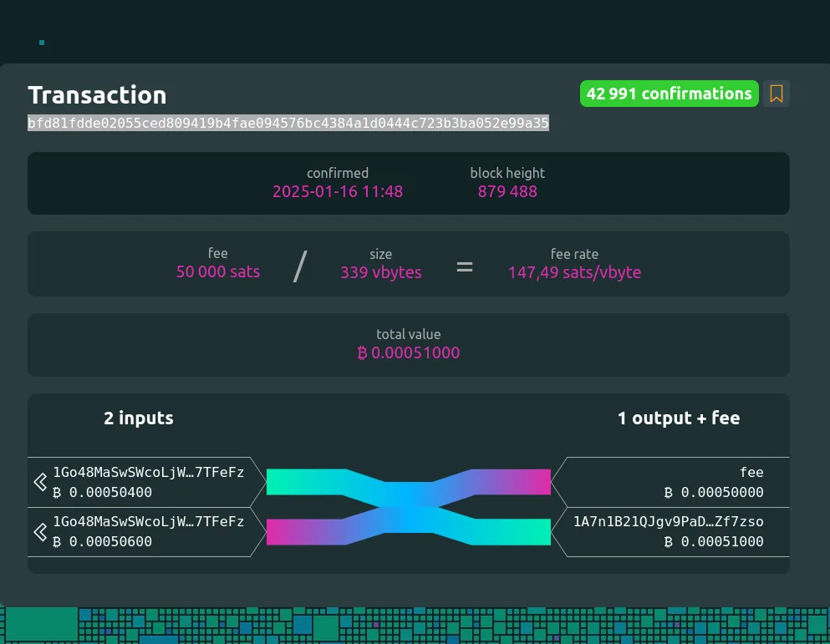This screenshot has height=644, width=830.
Task: Click the 42 991 confirmations badge
Action: (669, 94)
